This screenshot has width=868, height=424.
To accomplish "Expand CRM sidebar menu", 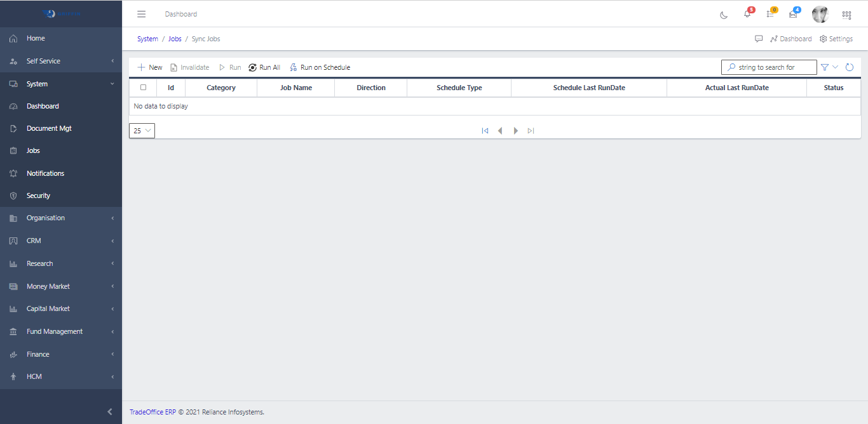I will (x=61, y=241).
